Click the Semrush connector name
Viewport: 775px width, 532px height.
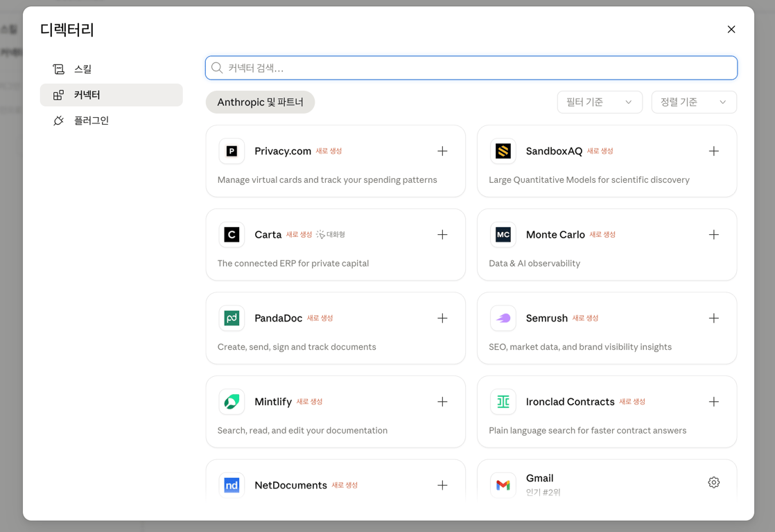click(547, 318)
